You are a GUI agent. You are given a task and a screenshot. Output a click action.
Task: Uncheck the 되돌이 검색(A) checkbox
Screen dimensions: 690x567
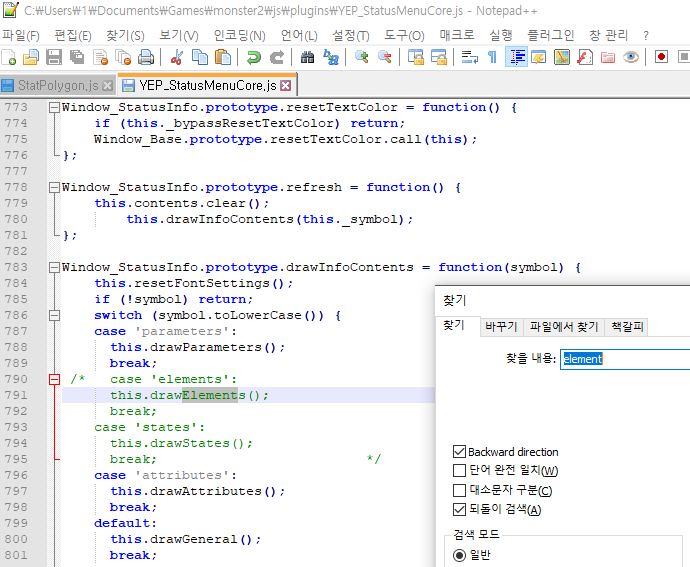point(459,509)
